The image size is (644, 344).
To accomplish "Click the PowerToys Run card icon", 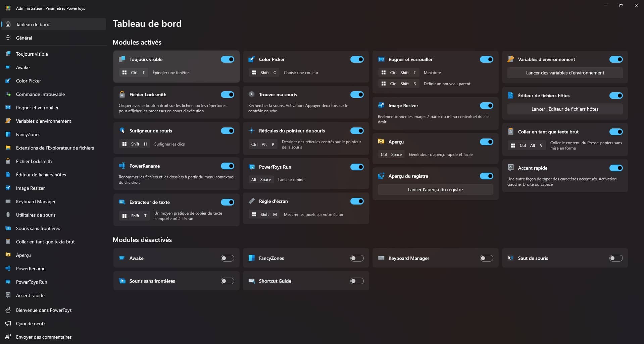I will pos(252,167).
